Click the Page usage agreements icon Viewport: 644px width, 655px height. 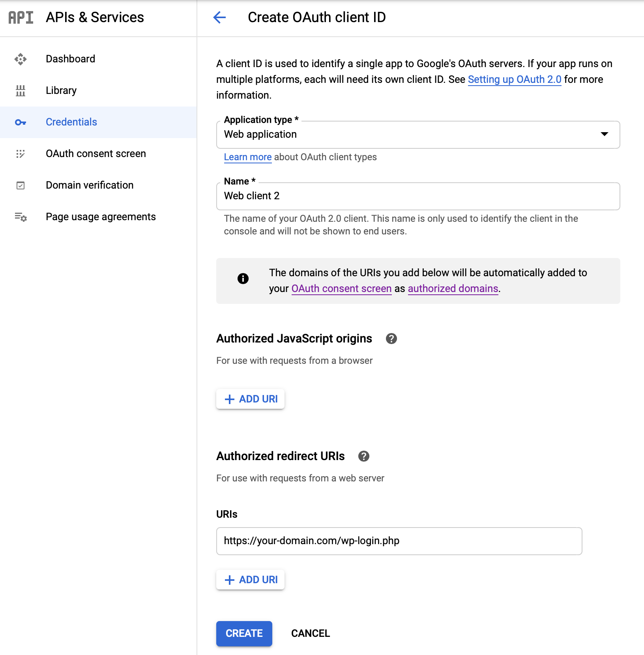[21, 217]
